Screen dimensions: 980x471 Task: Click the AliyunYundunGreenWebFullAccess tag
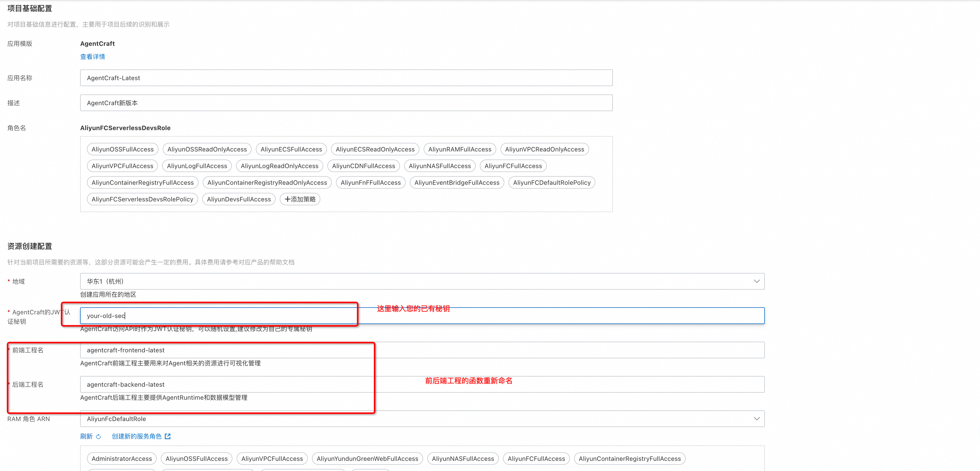(367, 459)
